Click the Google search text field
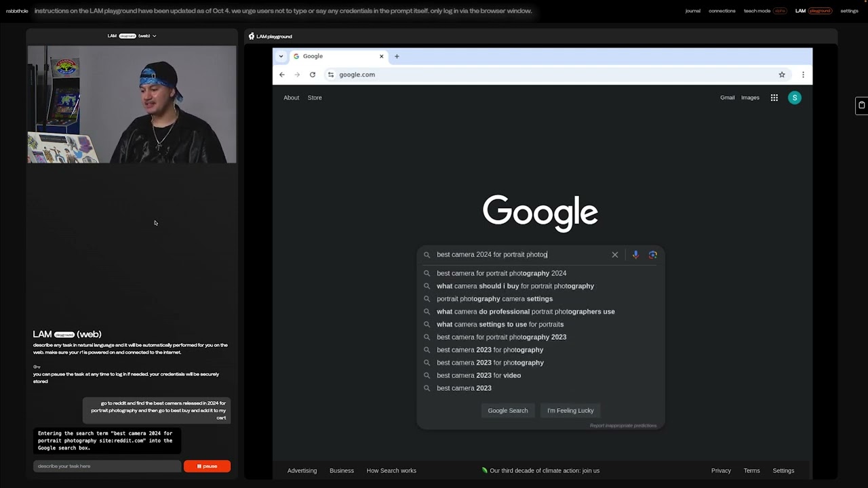 pyautogui.click(x=521, y=255)
